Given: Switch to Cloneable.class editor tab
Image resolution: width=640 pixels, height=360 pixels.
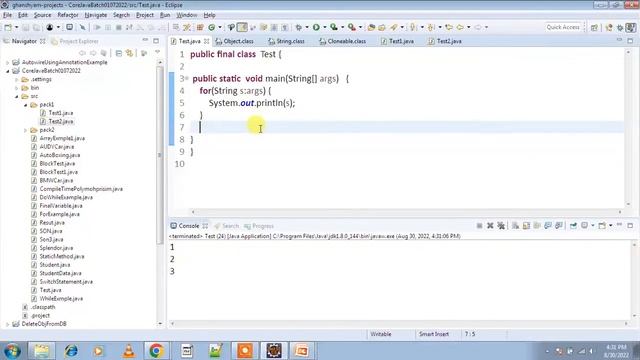Looking at the screenshot, I should coord(342,41).
